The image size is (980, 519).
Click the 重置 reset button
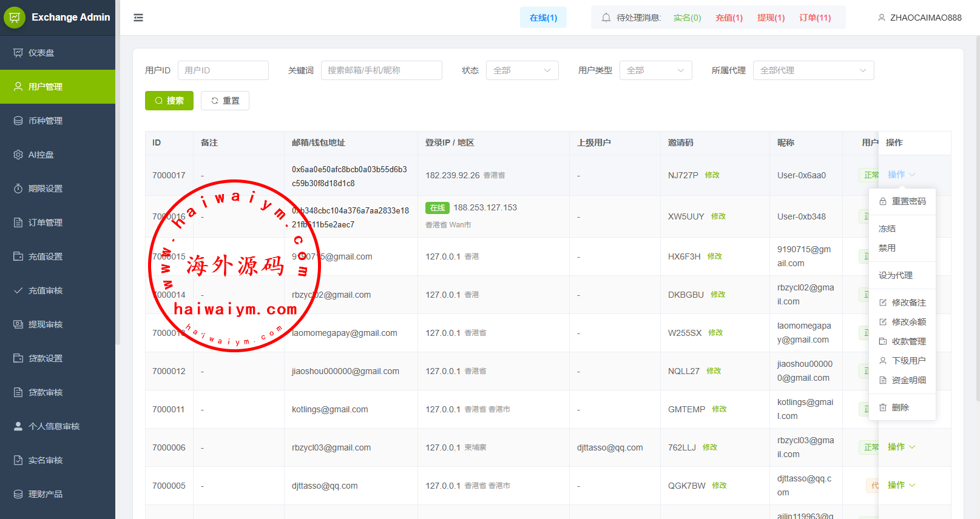click(225, 101)
